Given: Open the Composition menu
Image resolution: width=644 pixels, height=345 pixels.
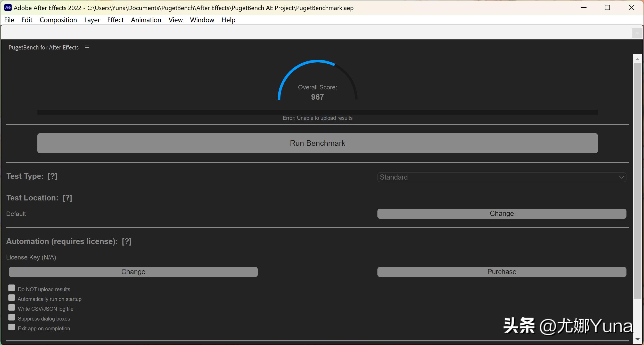Looking at the screenshot, I should point(58,20).
